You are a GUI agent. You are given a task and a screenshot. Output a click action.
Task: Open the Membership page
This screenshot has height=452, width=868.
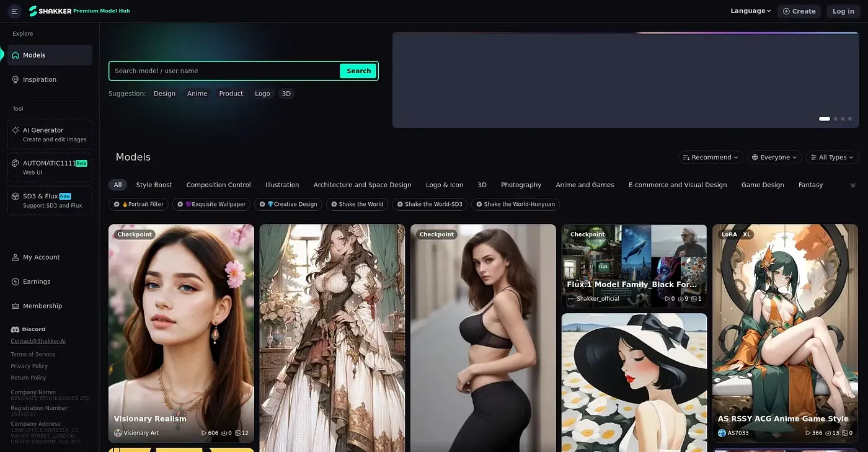click(x=50, y=306)
